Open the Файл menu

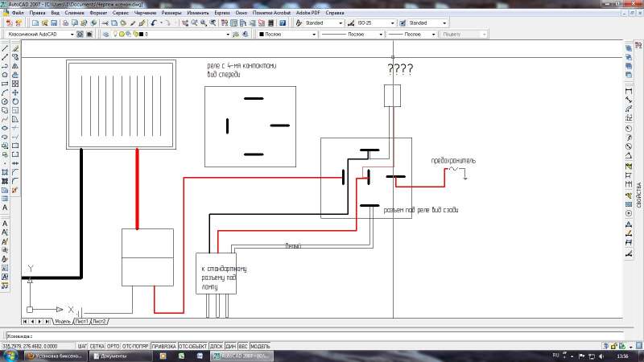(x=18, y=13)
